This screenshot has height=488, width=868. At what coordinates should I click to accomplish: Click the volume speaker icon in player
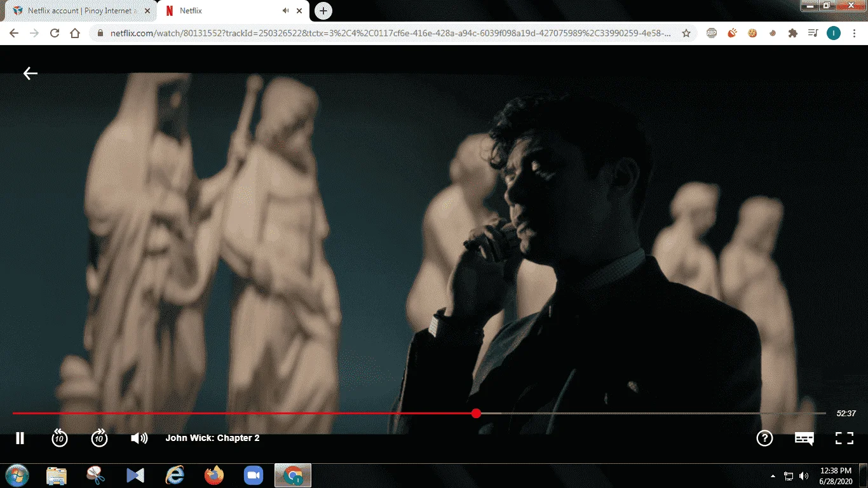coord(139,438)
